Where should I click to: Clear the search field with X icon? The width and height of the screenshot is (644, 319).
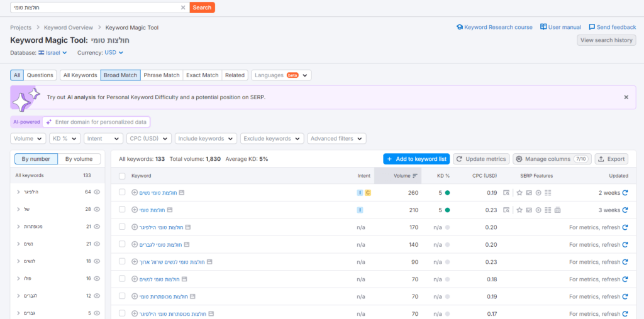click(x=183, y=8)
